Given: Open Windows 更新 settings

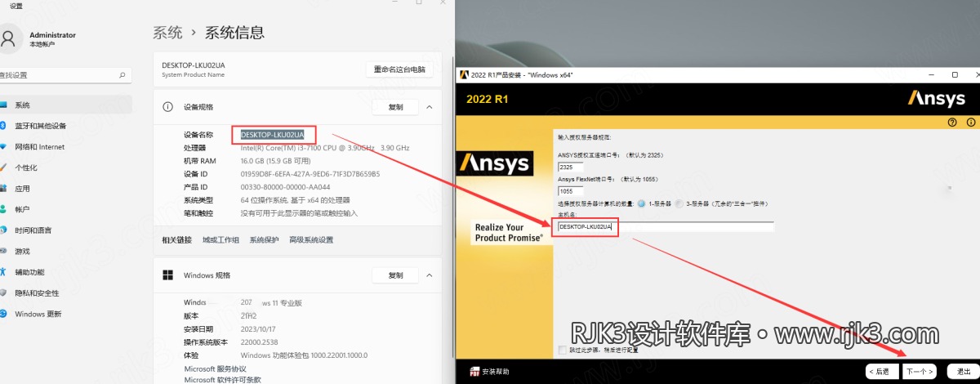Looking at the screenshot, I should pyautogui.click(x=65, y=314).
